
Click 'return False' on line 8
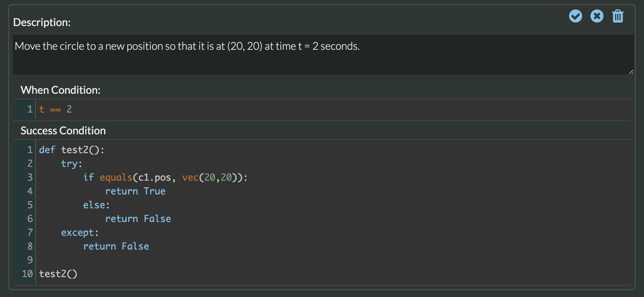click(x=116, y=246)
